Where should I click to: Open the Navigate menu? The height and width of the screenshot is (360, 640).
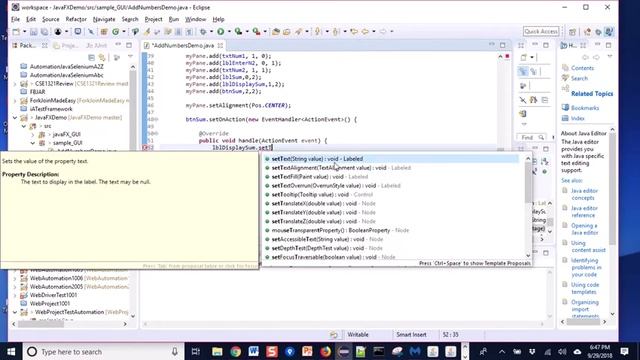[104, 19]
